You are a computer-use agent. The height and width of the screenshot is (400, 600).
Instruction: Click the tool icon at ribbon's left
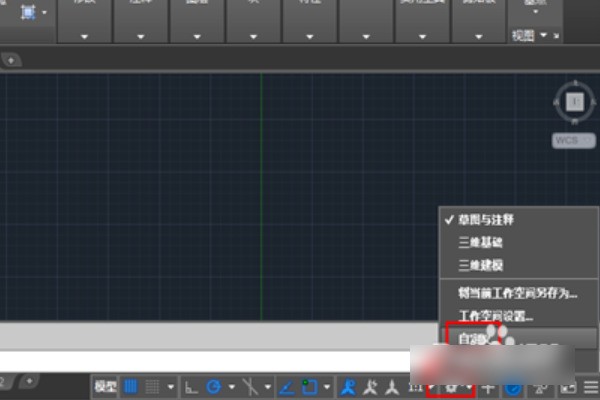click(28, 13)
